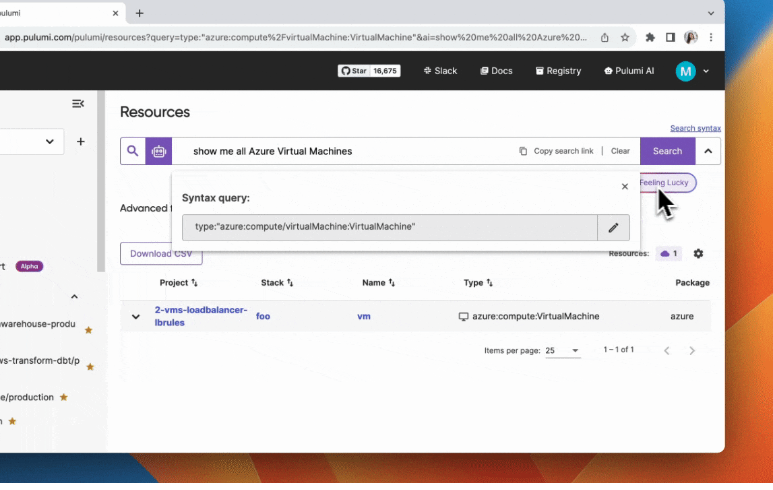Sort table by Name column
The width and height of the screenshot is (773, 490).
pos(379,282)
